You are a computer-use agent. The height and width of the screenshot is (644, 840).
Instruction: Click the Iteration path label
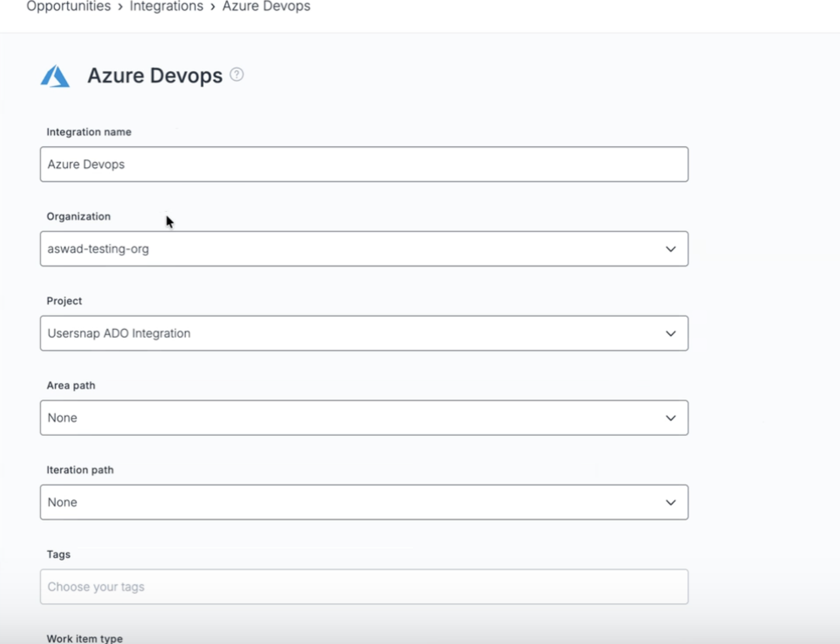(80, 469)
